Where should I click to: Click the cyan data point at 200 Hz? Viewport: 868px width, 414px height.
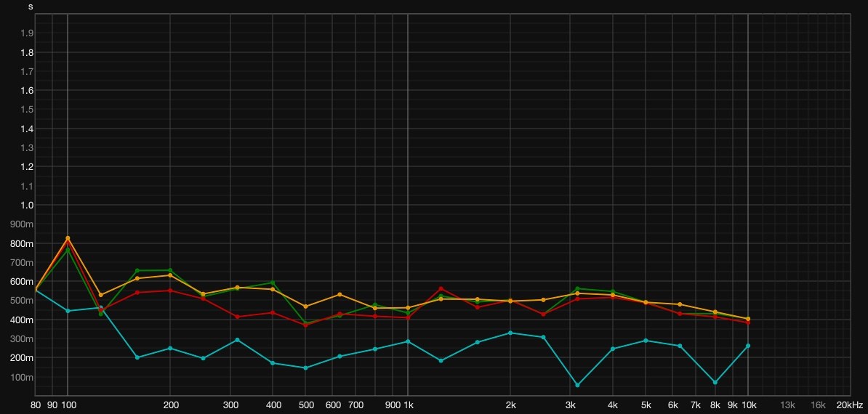point(170,348)
